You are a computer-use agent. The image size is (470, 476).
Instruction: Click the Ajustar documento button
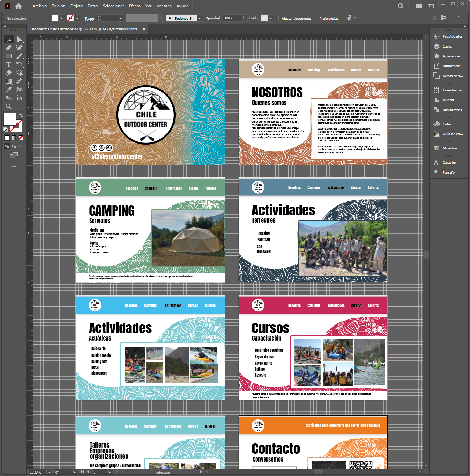point(296,18)
